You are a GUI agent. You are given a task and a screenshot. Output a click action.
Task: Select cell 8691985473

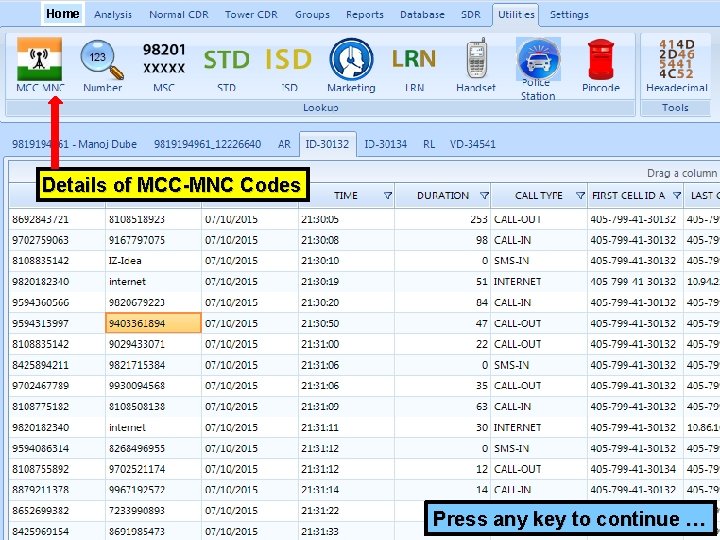pyautogui.click(x=153, y=531)
